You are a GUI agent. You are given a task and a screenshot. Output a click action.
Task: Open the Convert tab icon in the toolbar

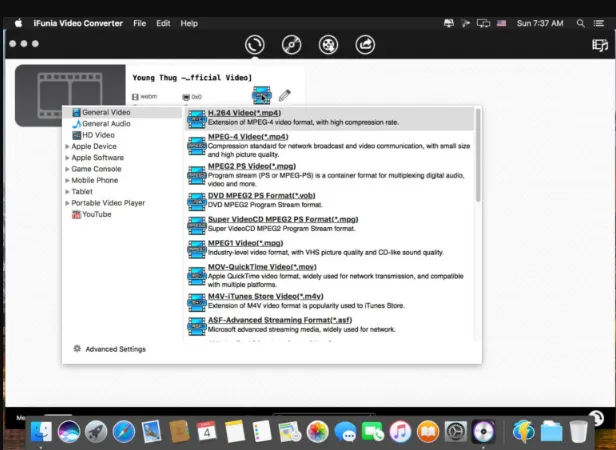pyautogui.click(x=255, y=45)
